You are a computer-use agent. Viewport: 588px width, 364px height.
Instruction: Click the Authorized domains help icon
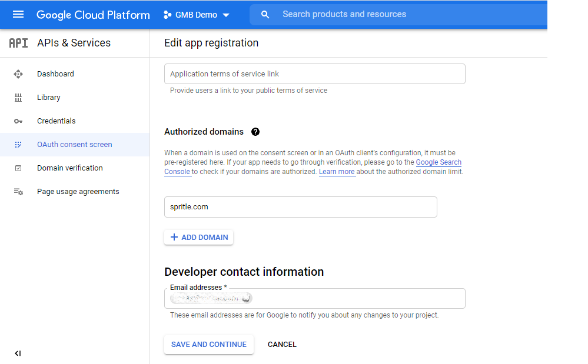click(255, 132)
